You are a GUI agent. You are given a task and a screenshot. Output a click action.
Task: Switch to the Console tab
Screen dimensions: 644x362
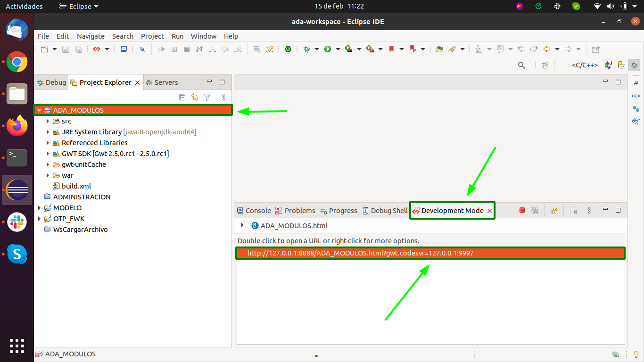[x=254, y=211]
